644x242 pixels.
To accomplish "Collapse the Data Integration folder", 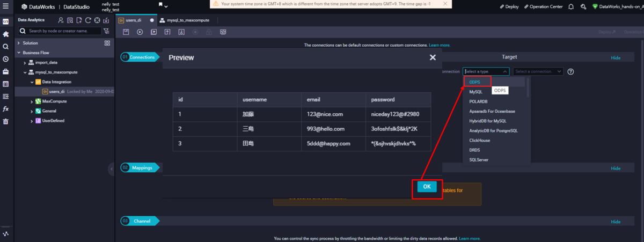I will 32,82.
